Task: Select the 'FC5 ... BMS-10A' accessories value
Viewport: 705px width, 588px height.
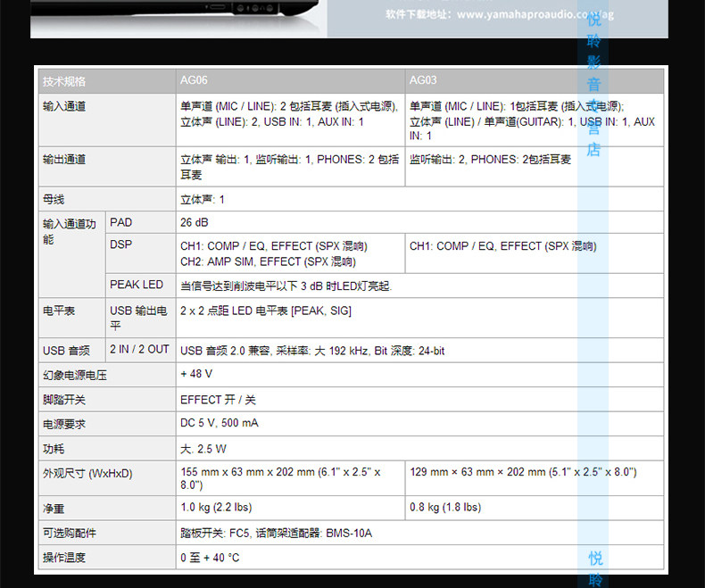Action: [276, 534]
